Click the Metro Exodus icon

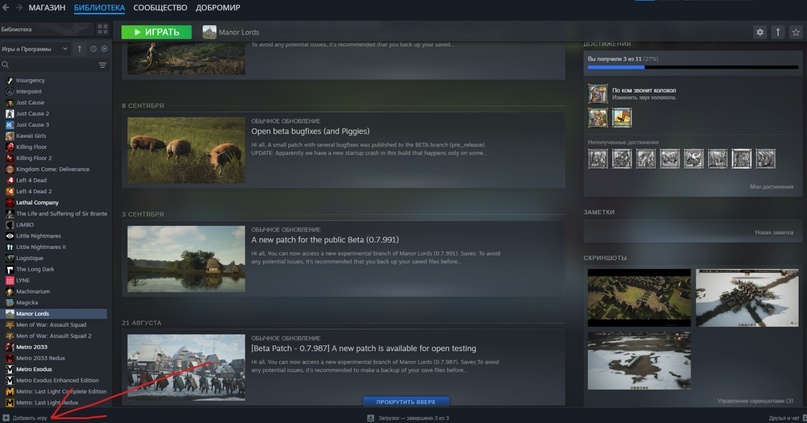tap(10, 369)
